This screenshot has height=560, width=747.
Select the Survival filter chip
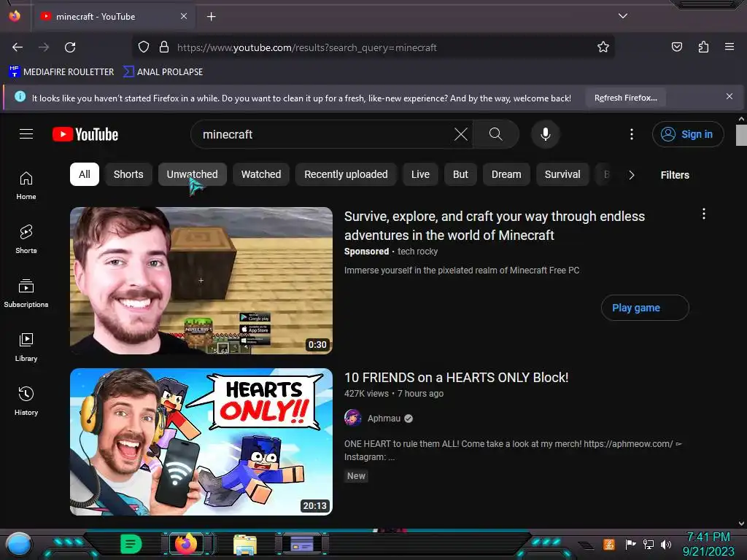(x=562, y=174)
